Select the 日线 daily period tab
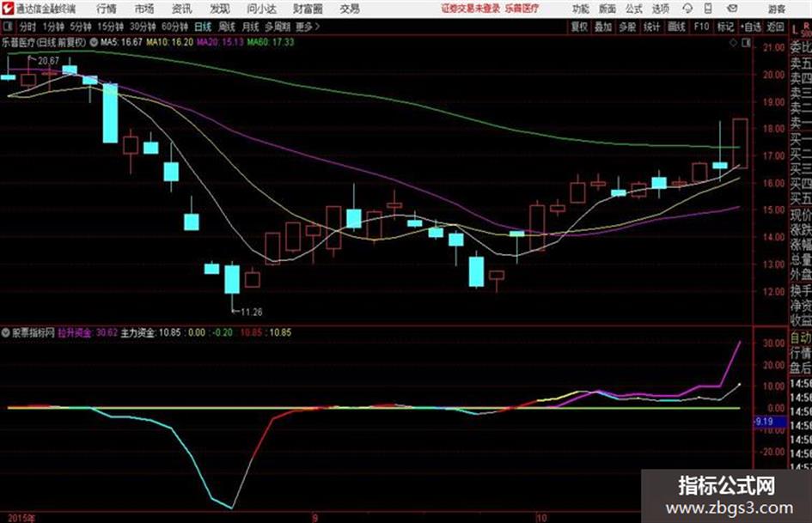 pyautogui.click(x=203, y=27)
